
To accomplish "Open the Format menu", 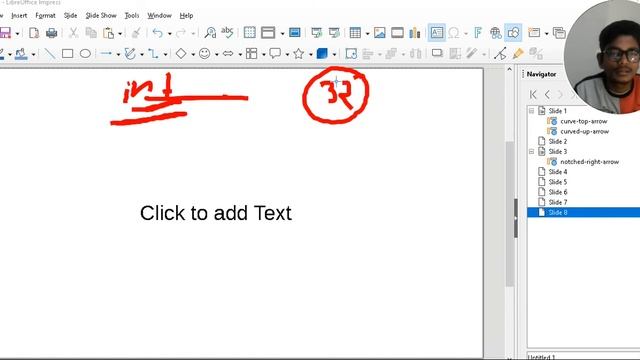I will pos(45,16).
